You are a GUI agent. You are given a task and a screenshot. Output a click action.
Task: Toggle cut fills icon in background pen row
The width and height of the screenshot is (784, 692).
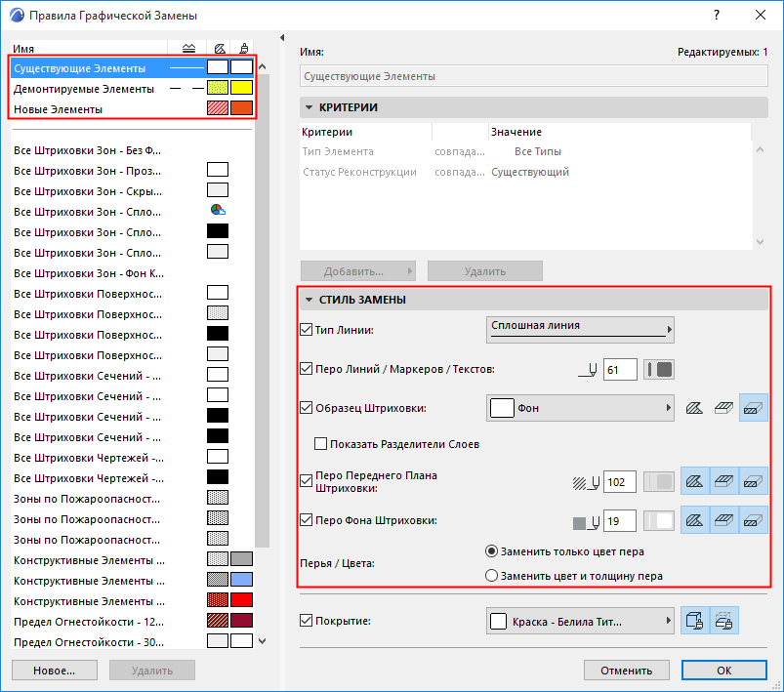coord(753,520)
